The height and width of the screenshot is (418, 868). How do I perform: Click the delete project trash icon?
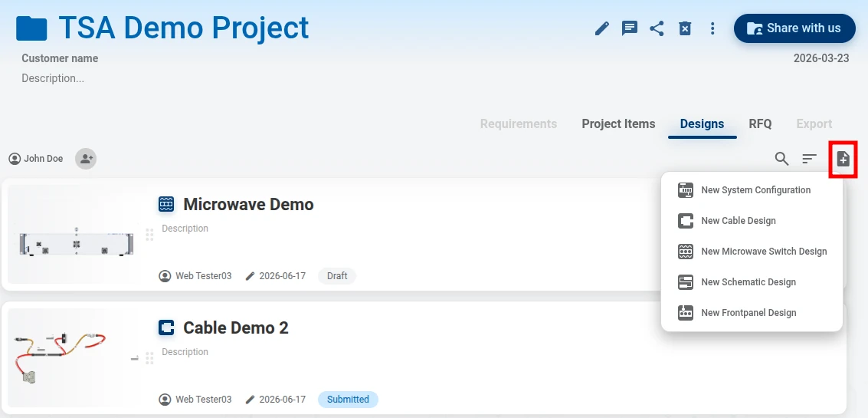[x=685, y=28]
